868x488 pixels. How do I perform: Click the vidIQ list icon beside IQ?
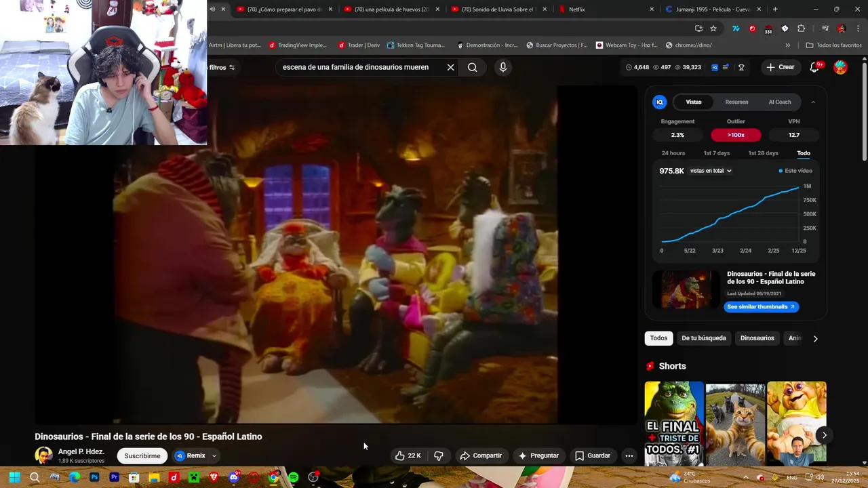point(726,67)
